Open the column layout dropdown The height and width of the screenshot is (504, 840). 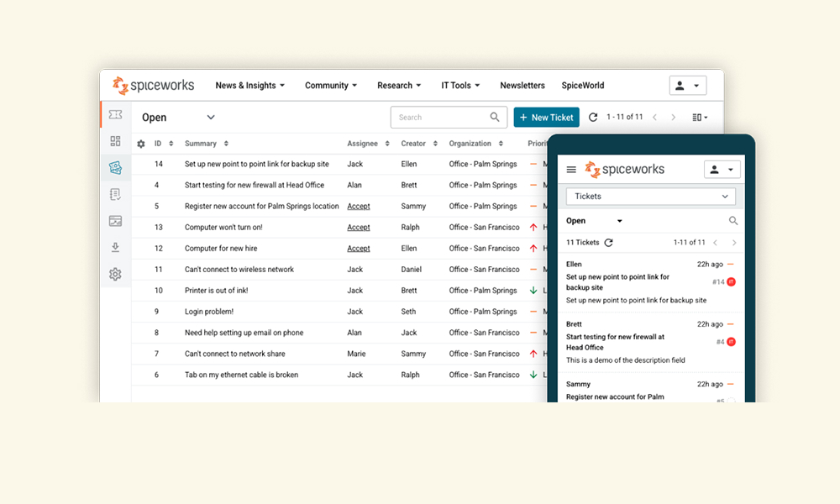coord(700,117)
